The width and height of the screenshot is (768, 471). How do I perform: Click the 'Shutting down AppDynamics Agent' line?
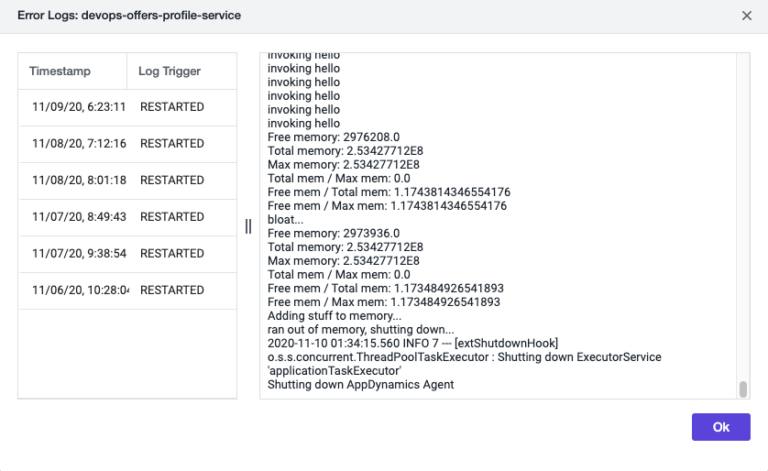click(x=360, y=384)
